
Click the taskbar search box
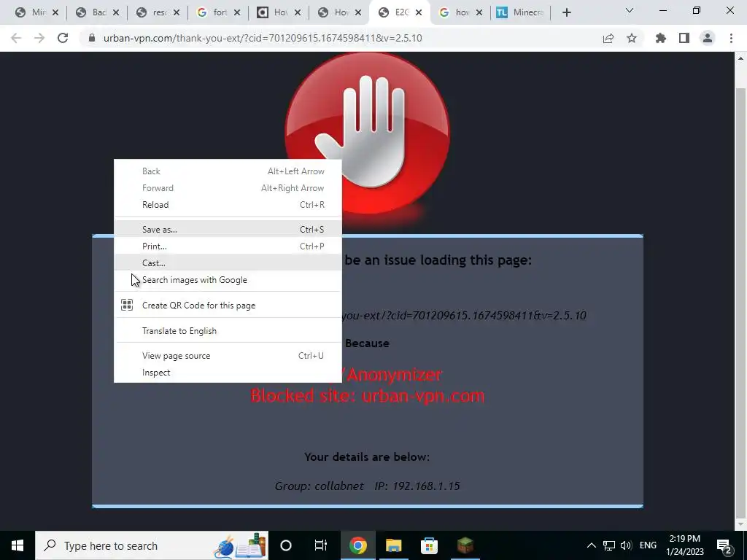click(152, 545)
